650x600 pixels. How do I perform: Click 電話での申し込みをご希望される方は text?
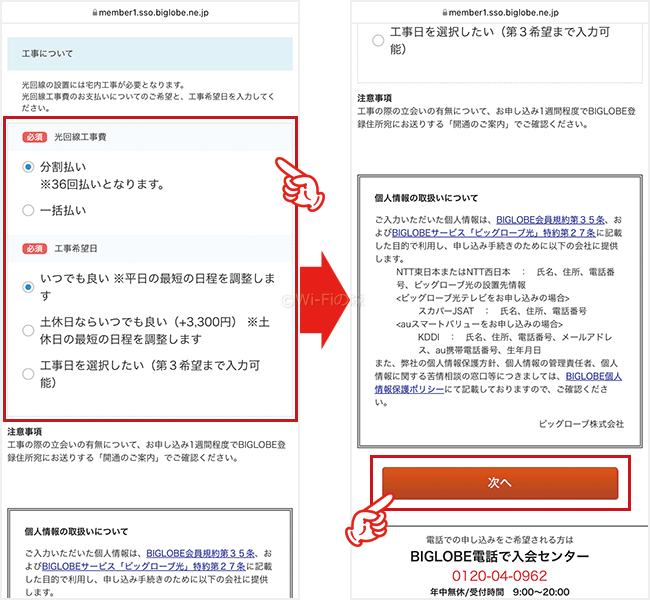[500, 539]
